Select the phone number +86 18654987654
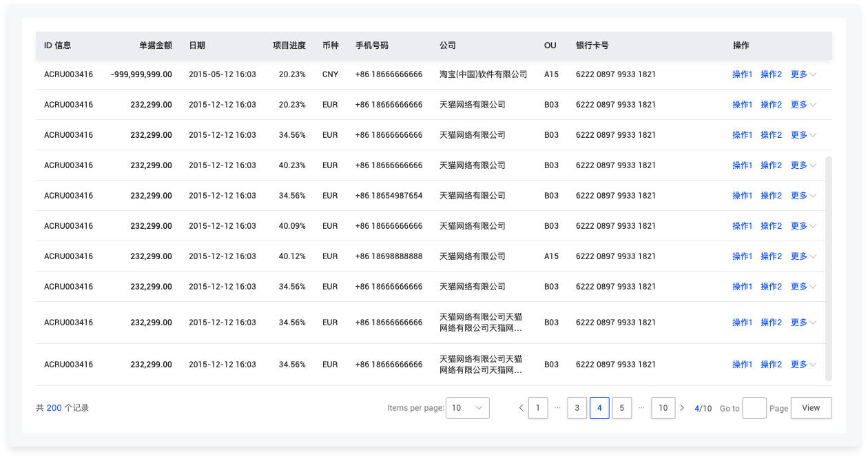Screen dimensions: 868x459 point(389,196)
